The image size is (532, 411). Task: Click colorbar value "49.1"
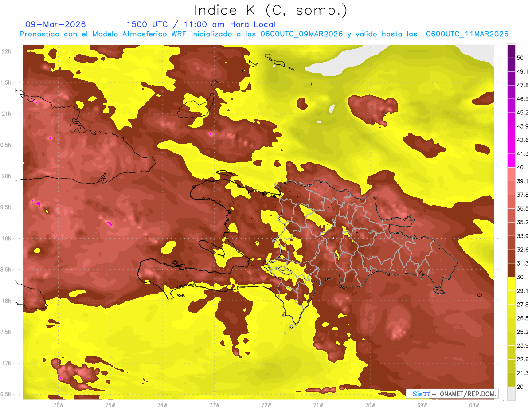point(523,71)
